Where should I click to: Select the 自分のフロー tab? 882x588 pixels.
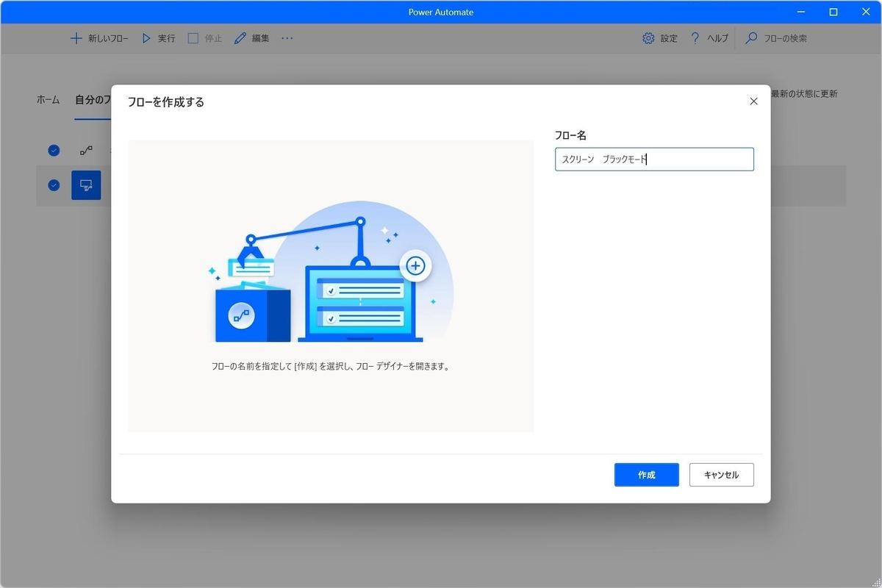tap(93, 99)
